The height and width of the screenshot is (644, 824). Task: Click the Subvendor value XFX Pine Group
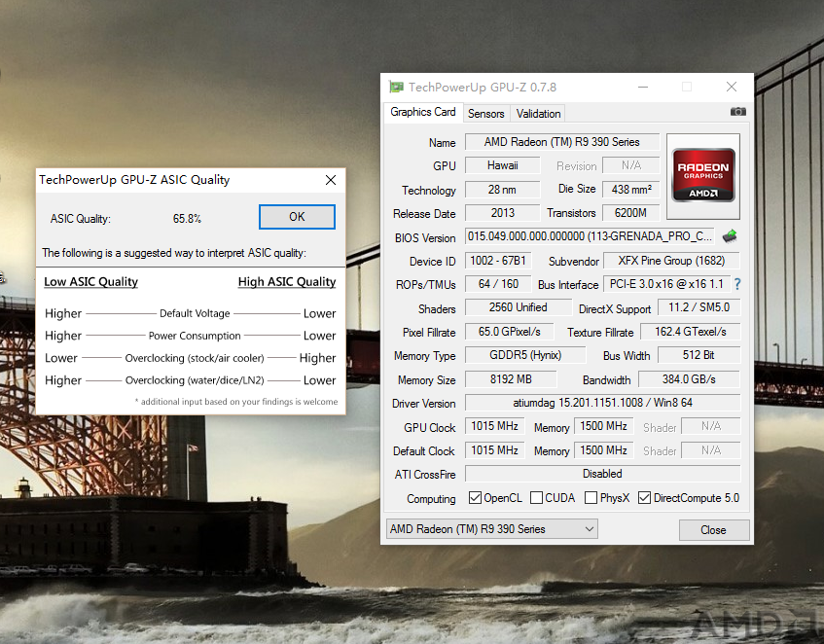(x=671, y=261)
